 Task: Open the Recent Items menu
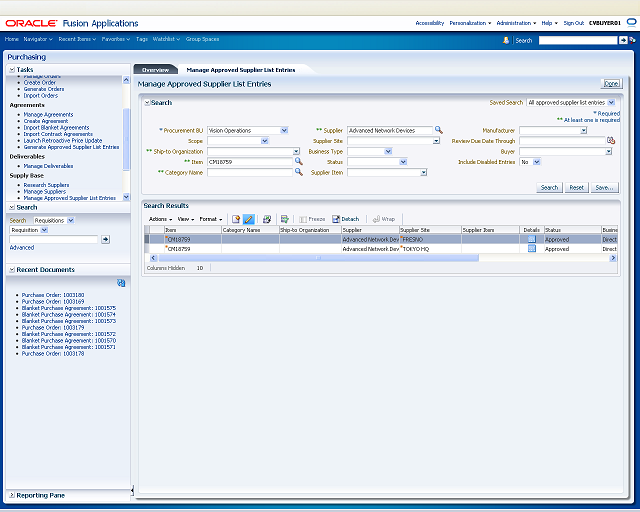coord(77,39)
